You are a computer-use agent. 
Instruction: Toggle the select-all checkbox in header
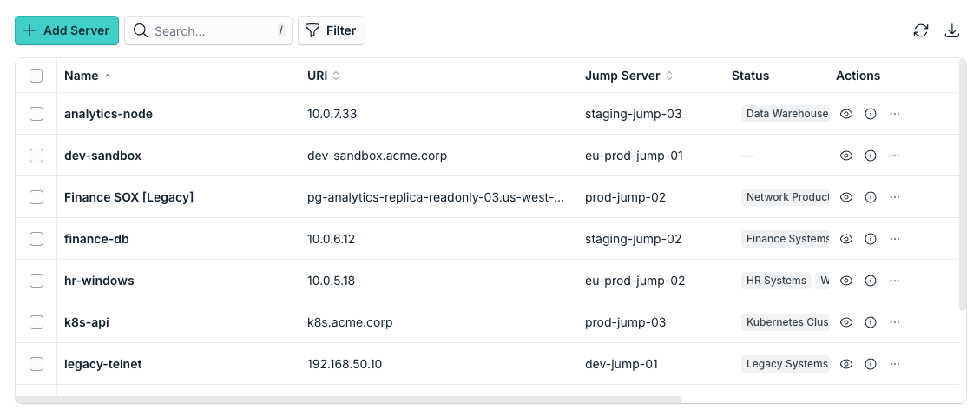coord(36,76)
